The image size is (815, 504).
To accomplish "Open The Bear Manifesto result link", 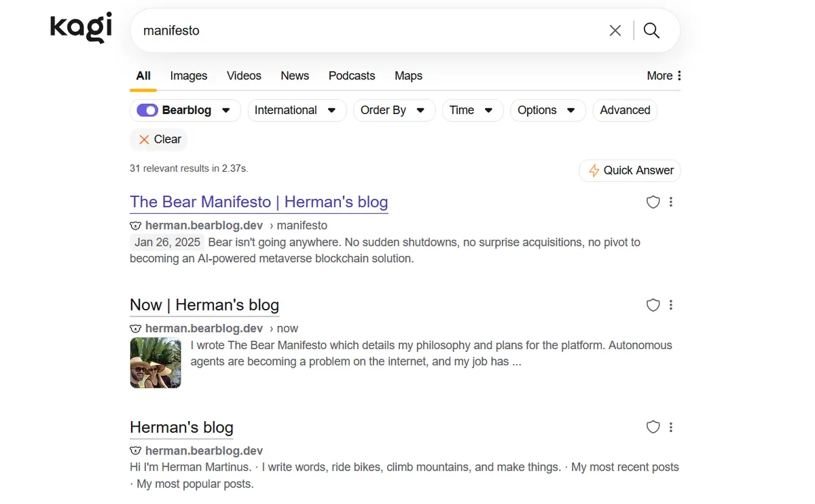I will tap(259, 202).
